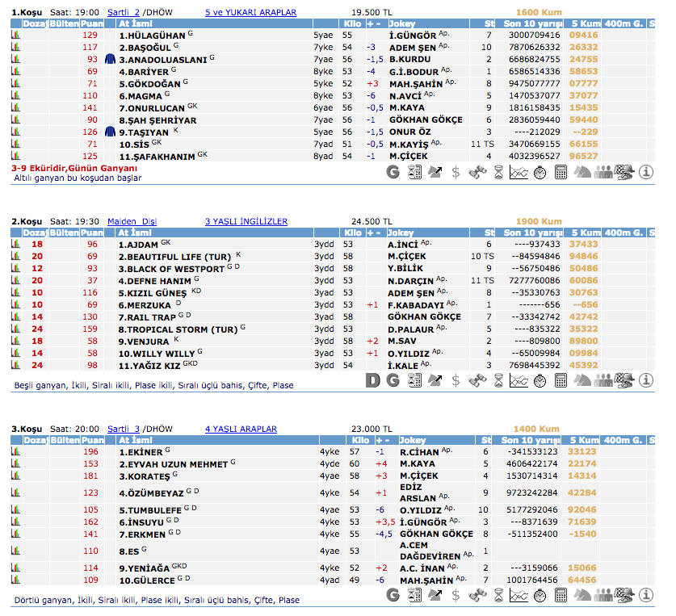Open the people group icon under race 1
Viewport: 676px width, 616px height.
point(605,172)
